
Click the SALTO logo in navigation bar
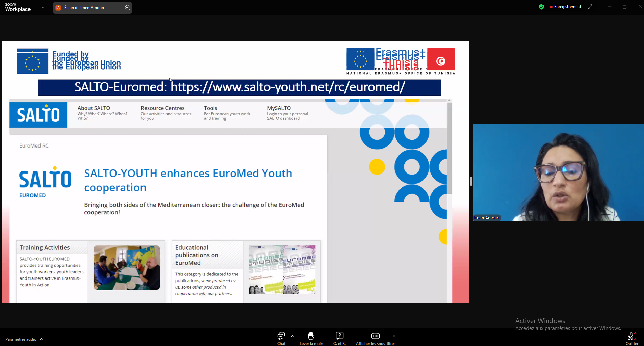pos(38,115)
